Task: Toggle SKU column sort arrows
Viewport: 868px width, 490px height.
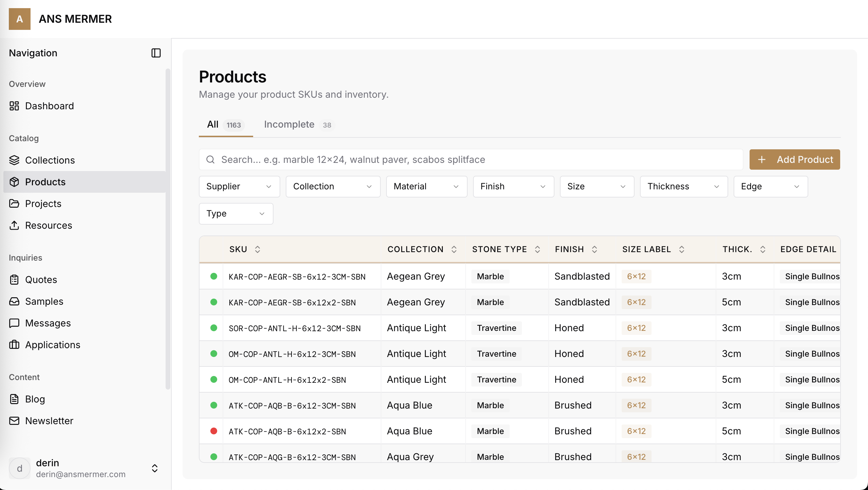Action: coord(258,249)
